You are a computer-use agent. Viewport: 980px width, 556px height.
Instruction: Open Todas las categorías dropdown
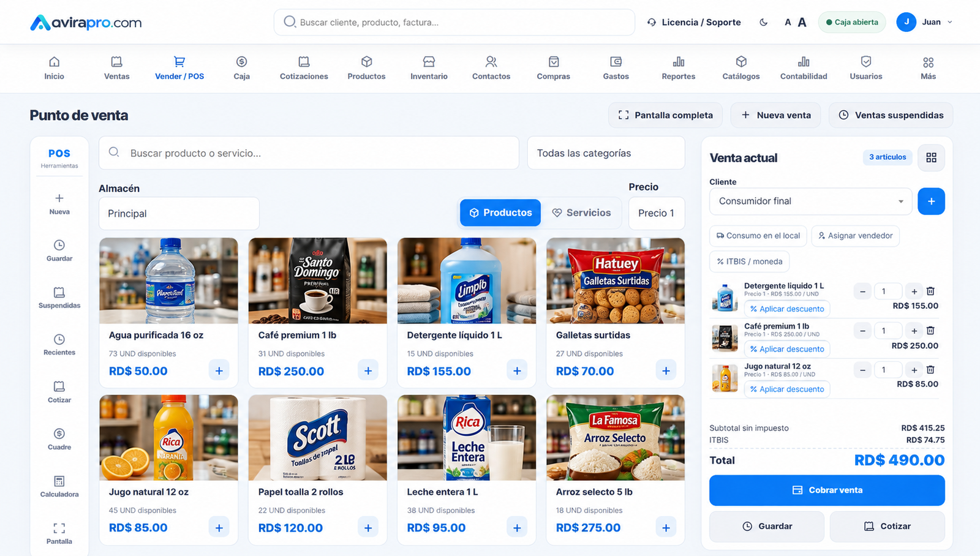point(606,153)
